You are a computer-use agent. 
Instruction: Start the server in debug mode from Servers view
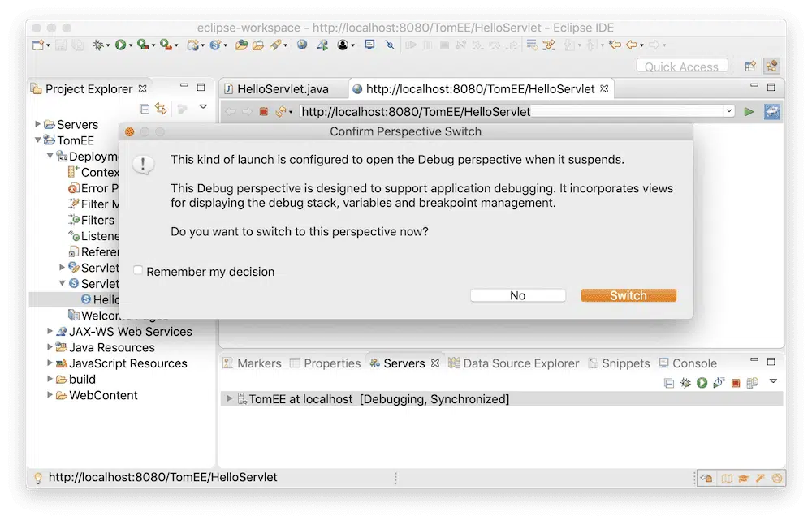point(685,382)
